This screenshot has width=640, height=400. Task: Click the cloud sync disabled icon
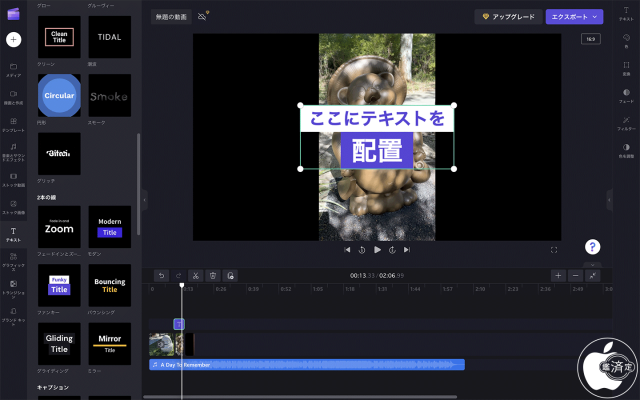click(x=203, y=16)
